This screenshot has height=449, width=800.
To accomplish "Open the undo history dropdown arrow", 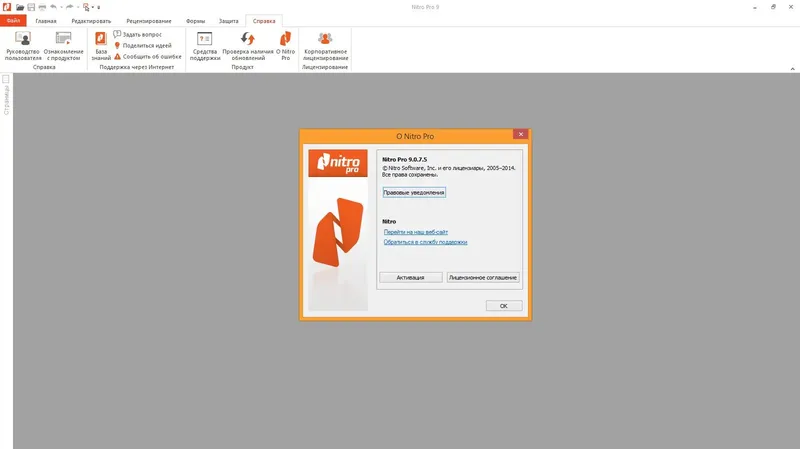I will (x=61, y=7).
